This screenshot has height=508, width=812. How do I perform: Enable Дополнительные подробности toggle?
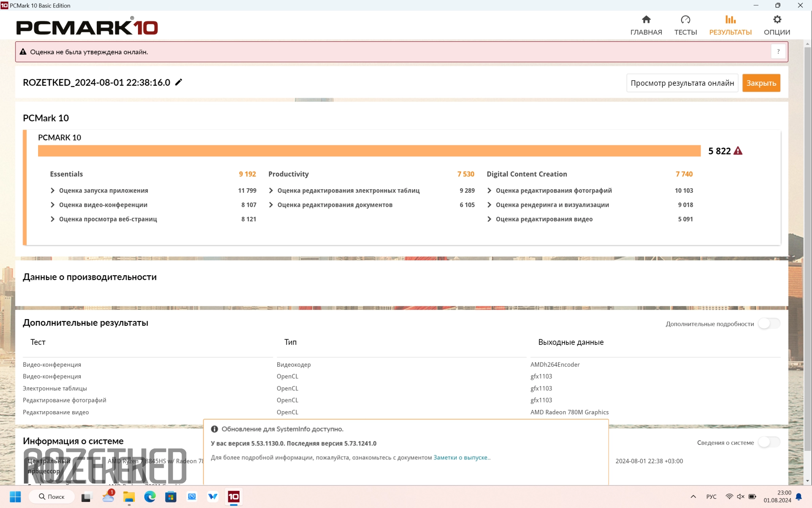[x=769, y=323]
